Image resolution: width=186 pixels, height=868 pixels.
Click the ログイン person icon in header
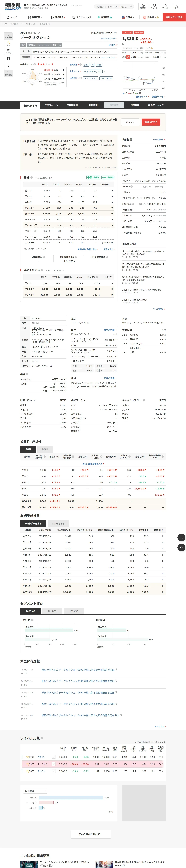[177, 6]
